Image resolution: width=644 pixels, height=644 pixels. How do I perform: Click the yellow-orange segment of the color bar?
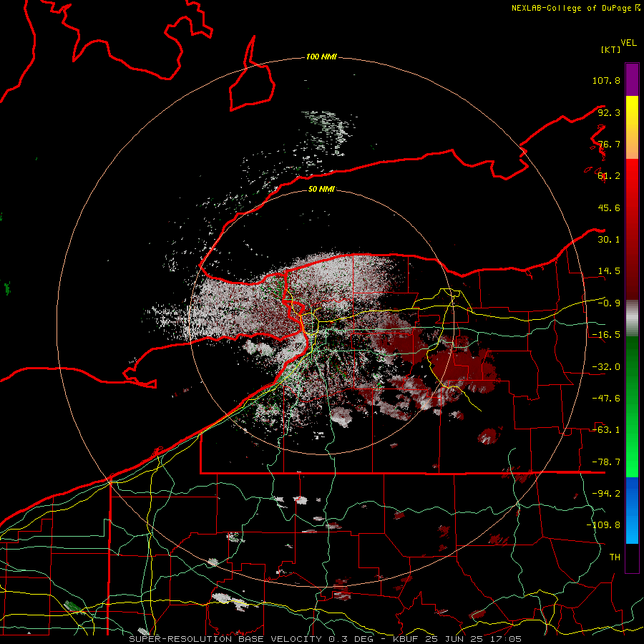coord(632,127)
